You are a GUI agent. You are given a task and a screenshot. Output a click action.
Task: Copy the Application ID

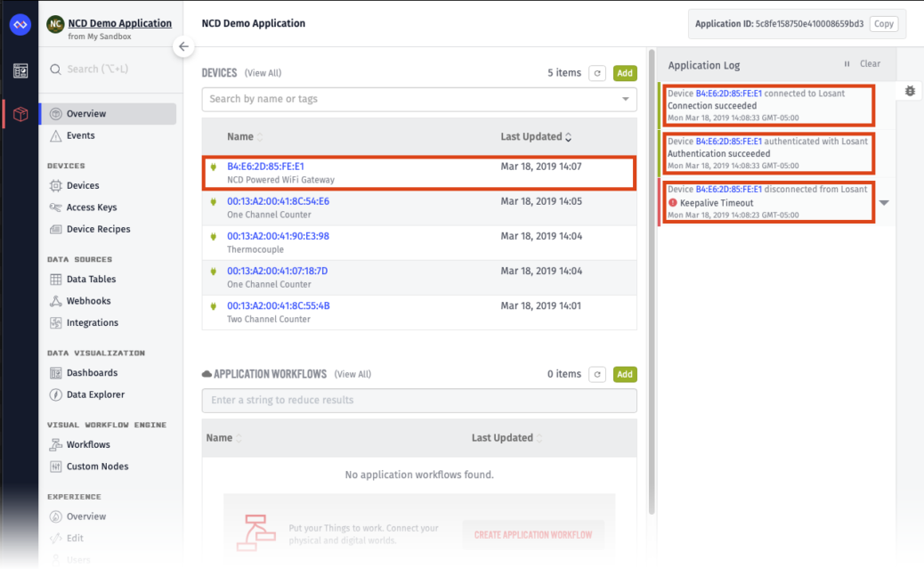point(883,24)
